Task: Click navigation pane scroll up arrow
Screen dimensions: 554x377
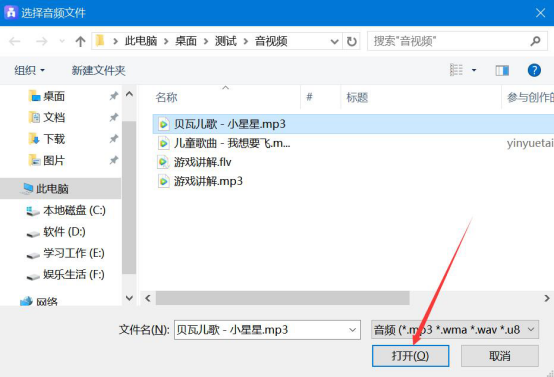Action: (x=129, y=94)
